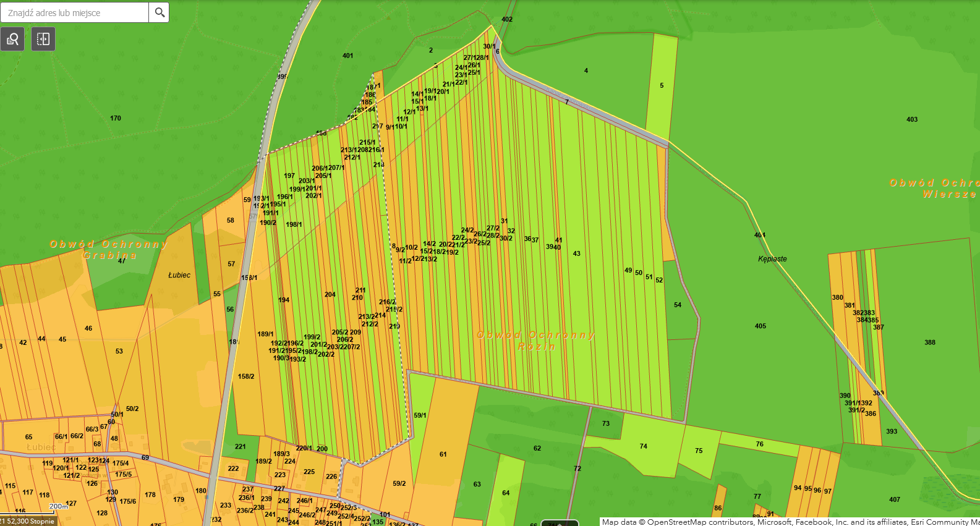Select parcel label 50/2
The height and width of the screenshot is (526, 980).
pos(132,409)
